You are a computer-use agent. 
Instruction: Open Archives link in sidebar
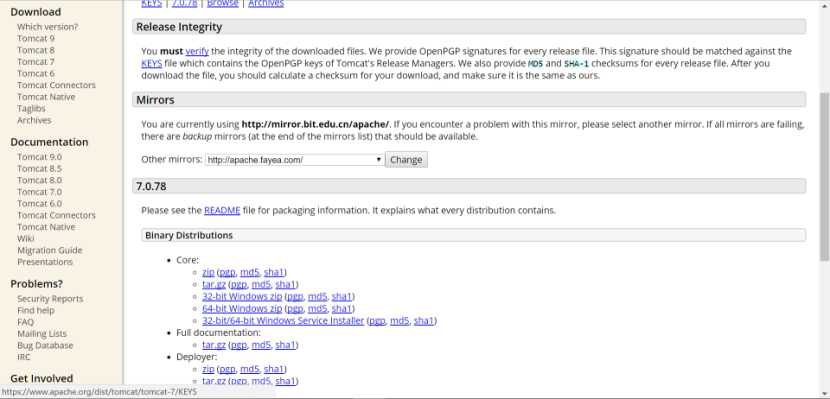point(34,120)
